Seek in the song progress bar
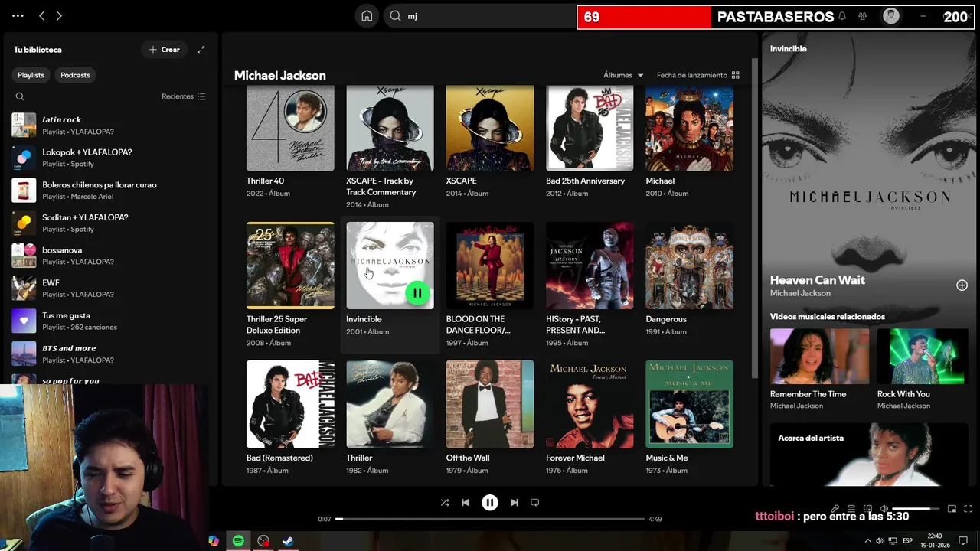The width and height of the screenshot is (980, 551). click(490, 519)
